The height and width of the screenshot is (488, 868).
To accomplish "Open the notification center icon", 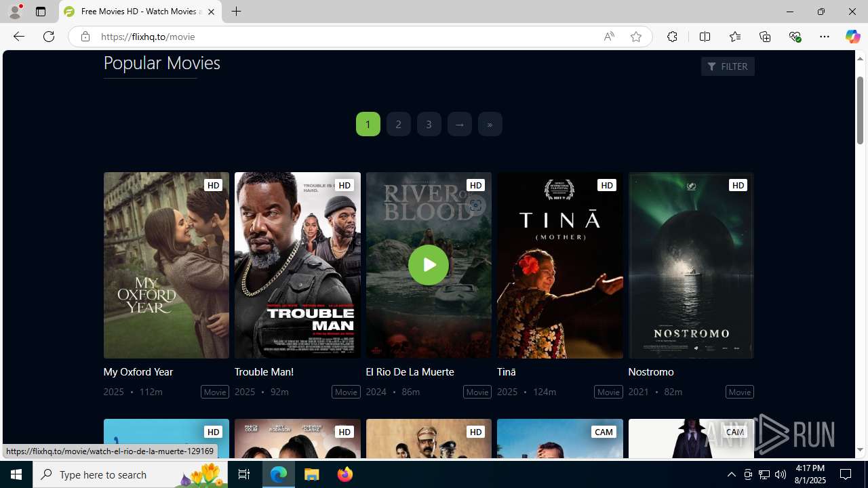I will coord(846,474).
